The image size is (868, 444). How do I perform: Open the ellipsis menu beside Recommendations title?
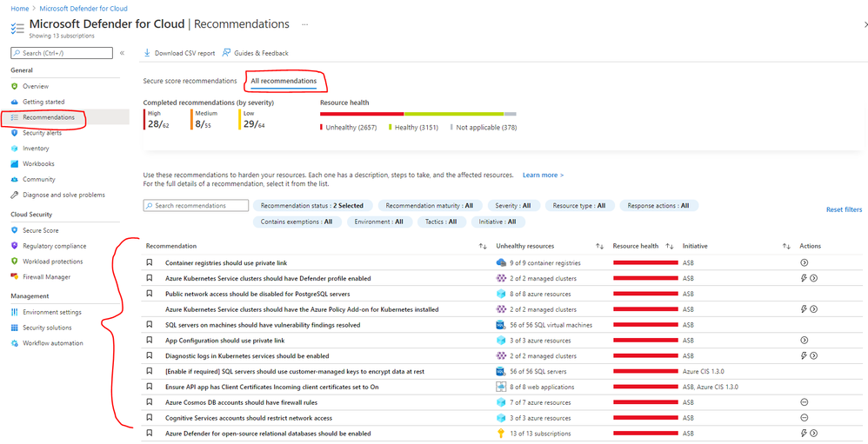click(x=305, y=25)
